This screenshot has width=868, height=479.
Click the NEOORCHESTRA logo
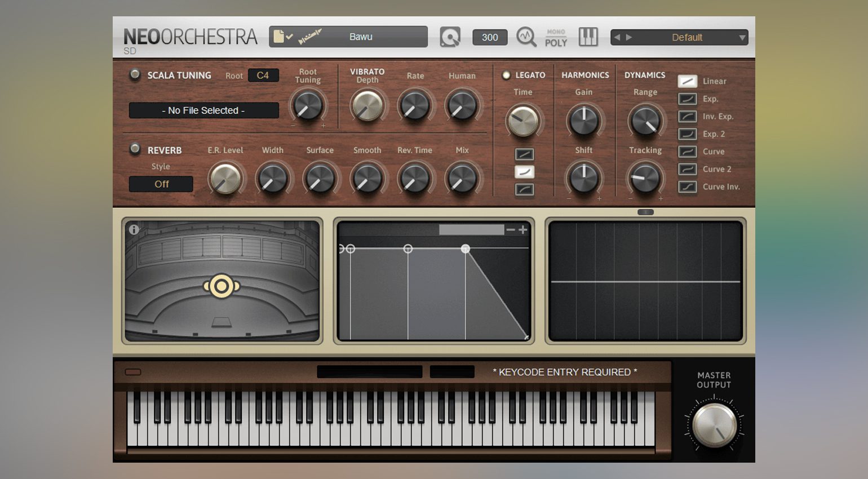190,37
